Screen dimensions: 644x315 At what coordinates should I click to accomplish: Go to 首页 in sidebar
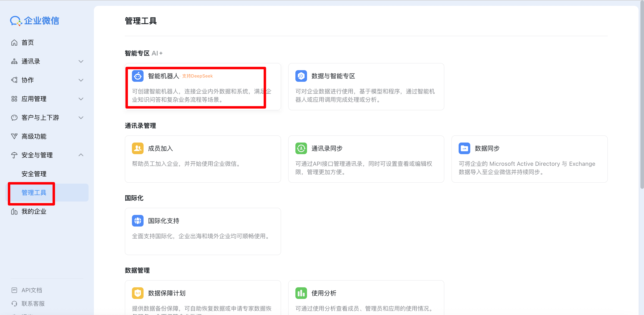click(x=28, y=43)
